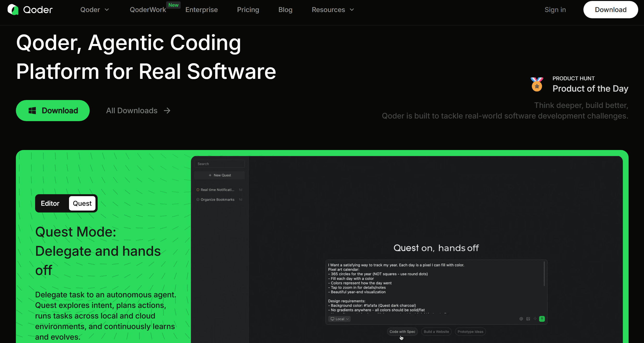Click the green send arrow icon
This screenshot has height=343, width=644.
(542, 319)
